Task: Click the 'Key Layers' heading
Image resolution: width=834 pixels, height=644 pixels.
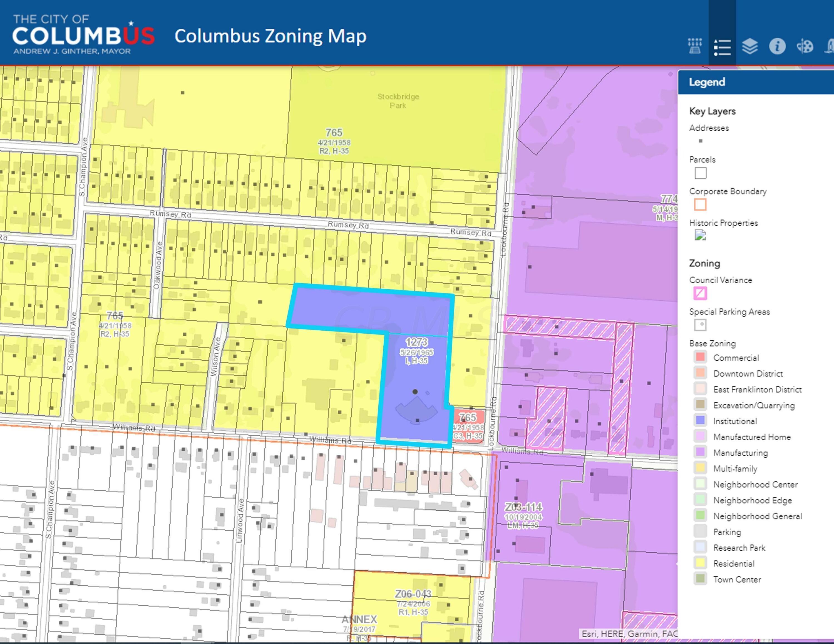Action: pos(712,111)
